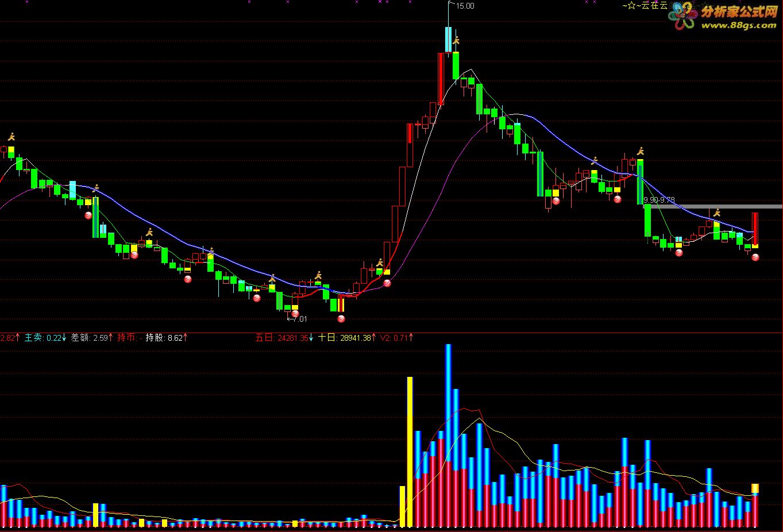Screen dimensions: 783x532
Task: Click the 差额: 2.59 indicator label
Action: [92, 338]
